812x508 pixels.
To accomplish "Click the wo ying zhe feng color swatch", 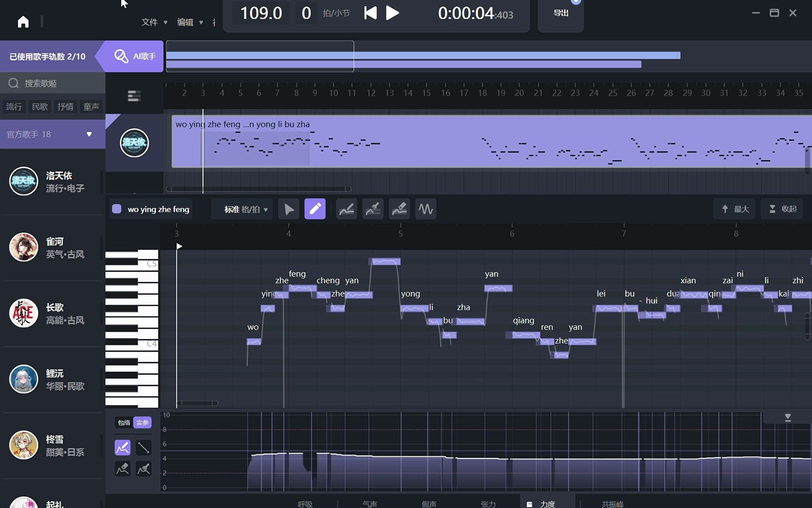I will 117,209.
